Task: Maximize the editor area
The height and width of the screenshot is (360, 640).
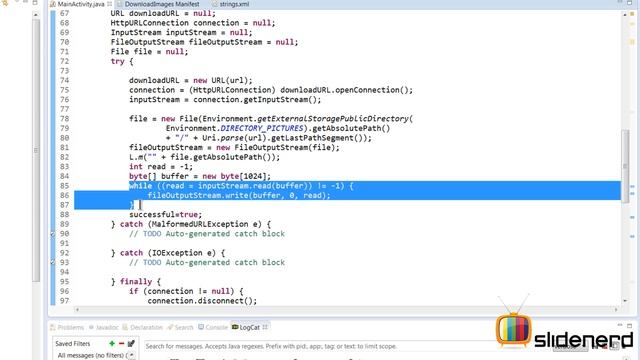Action: [x=630, y=3]
